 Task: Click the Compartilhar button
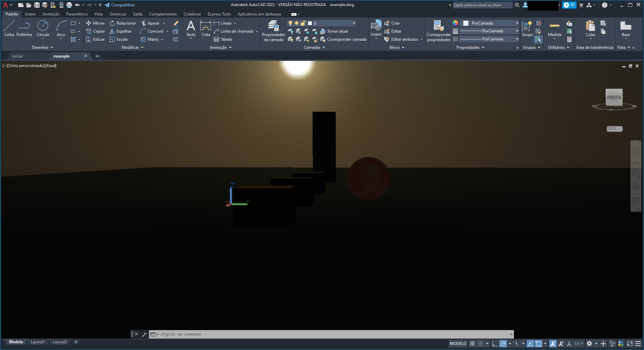tap(120, 5)
